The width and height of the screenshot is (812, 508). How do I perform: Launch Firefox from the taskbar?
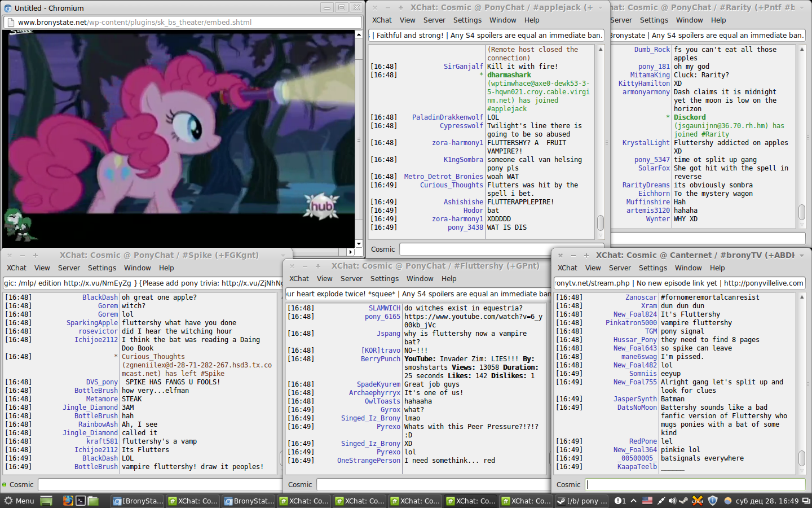pos(68,501)
